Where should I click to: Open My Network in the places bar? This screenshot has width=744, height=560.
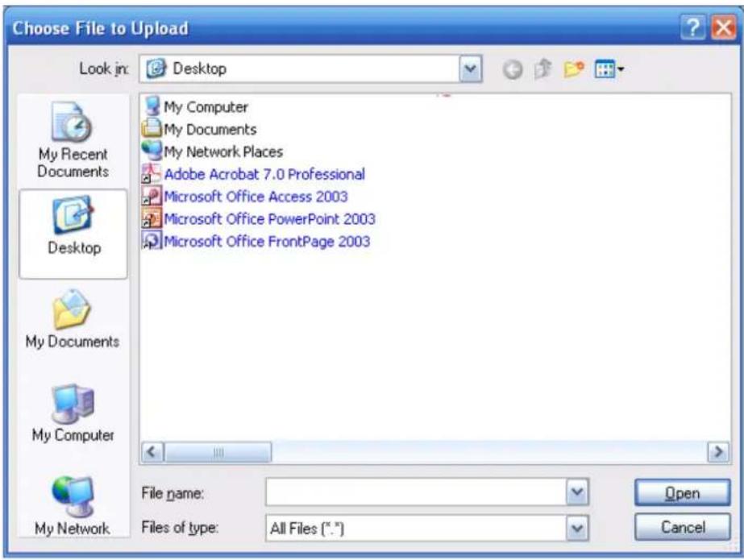73,505
